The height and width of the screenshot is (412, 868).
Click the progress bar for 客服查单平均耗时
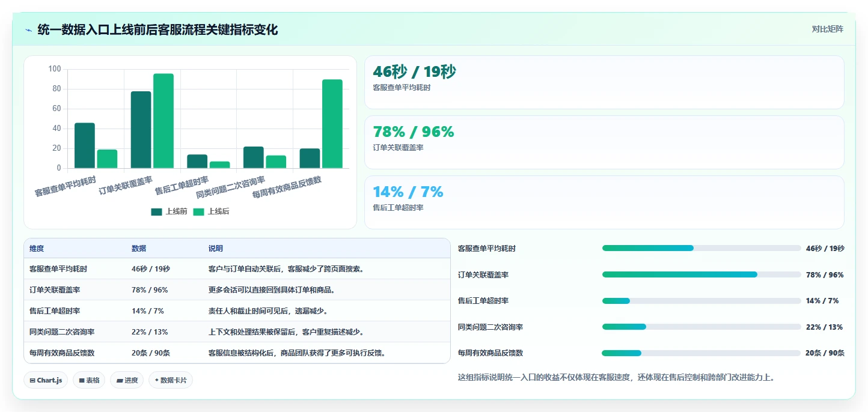701,248
